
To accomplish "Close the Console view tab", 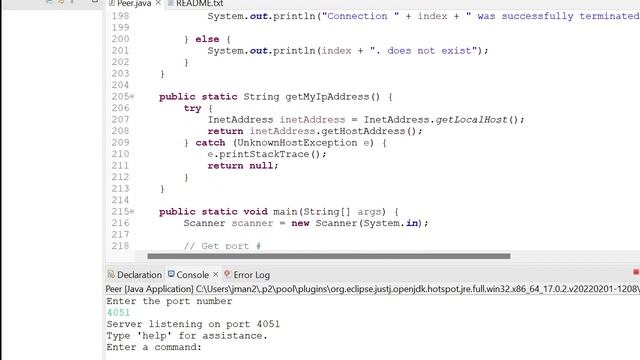I will 216,274.
